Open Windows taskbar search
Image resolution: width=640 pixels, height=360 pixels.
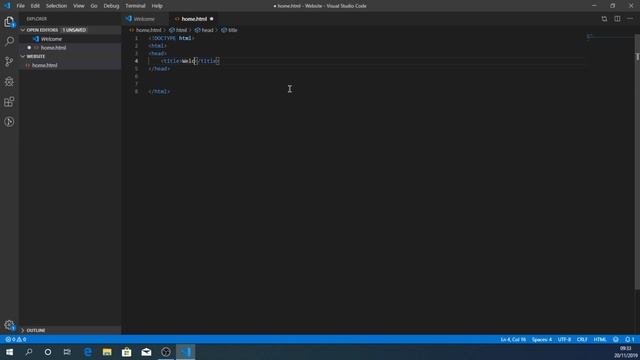pyautogui.click(x=29, y=352)
